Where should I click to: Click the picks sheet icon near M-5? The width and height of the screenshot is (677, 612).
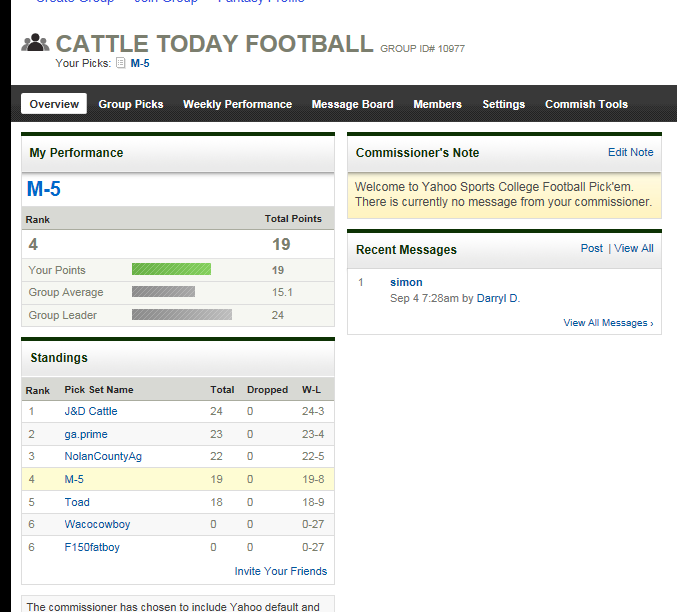tap(121, 63)
